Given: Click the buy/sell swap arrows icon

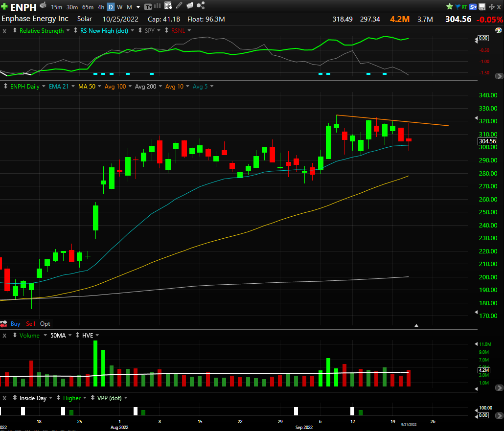Looking at the screenshot, I should tap(4, 324).
